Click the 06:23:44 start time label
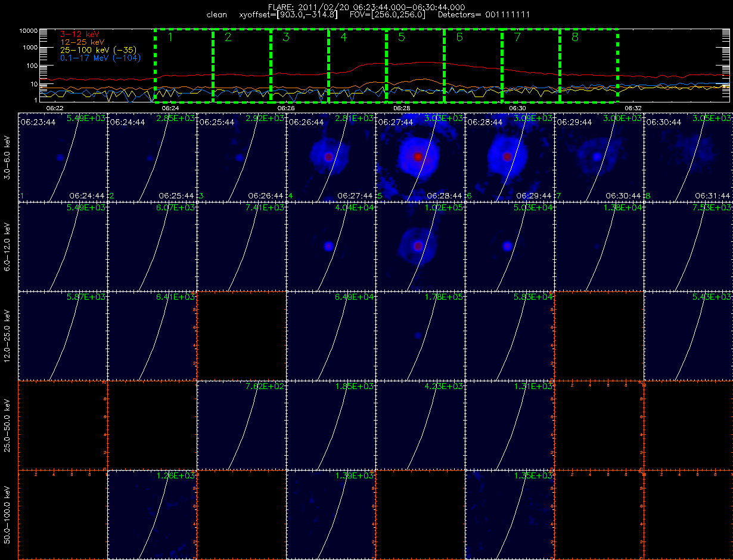733x560 pixels. point(38,122)
